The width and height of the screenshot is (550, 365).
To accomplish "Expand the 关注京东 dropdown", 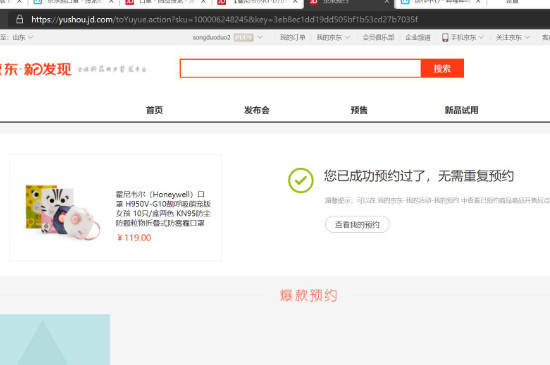I will click(x=512, y=37).
